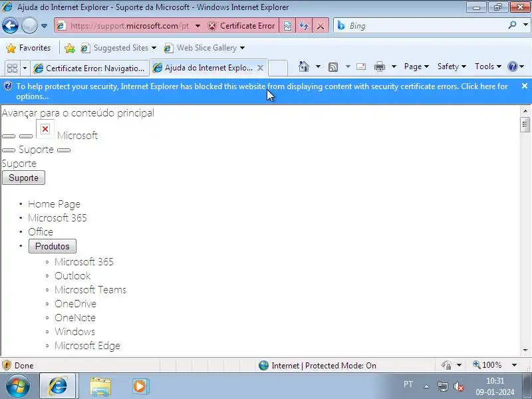Click the Microsoft logo link
Viewport: 532px width, 399px height.
(x=77, y=136)
